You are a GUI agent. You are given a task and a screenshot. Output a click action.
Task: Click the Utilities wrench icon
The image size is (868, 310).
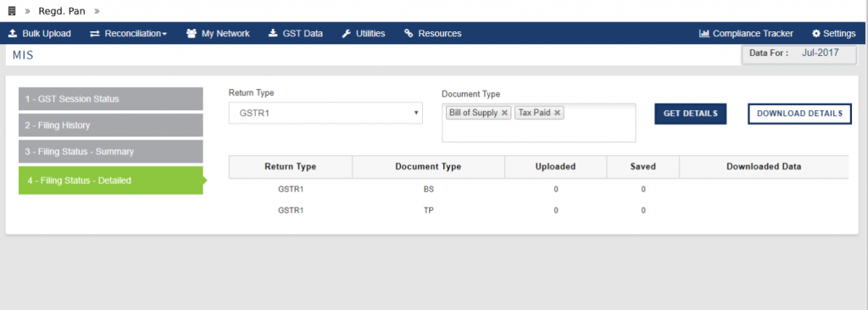pyautogui.click(x=347, y=33)
